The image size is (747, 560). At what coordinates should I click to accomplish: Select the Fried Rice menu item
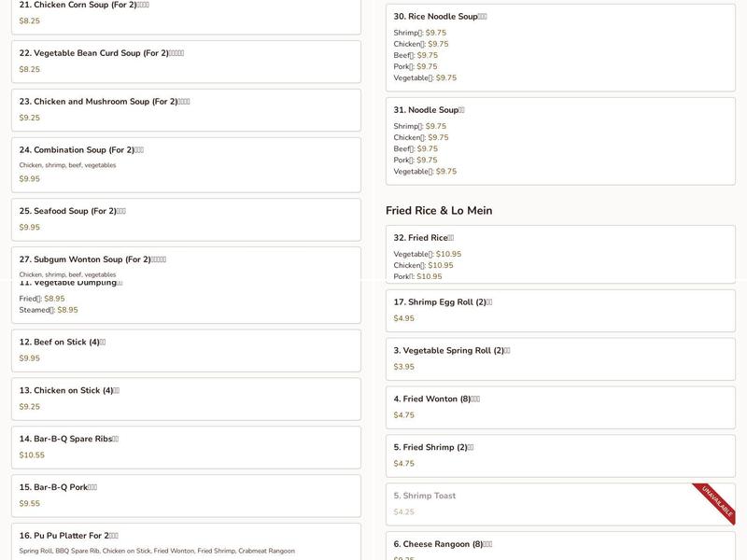coord(560,253)
